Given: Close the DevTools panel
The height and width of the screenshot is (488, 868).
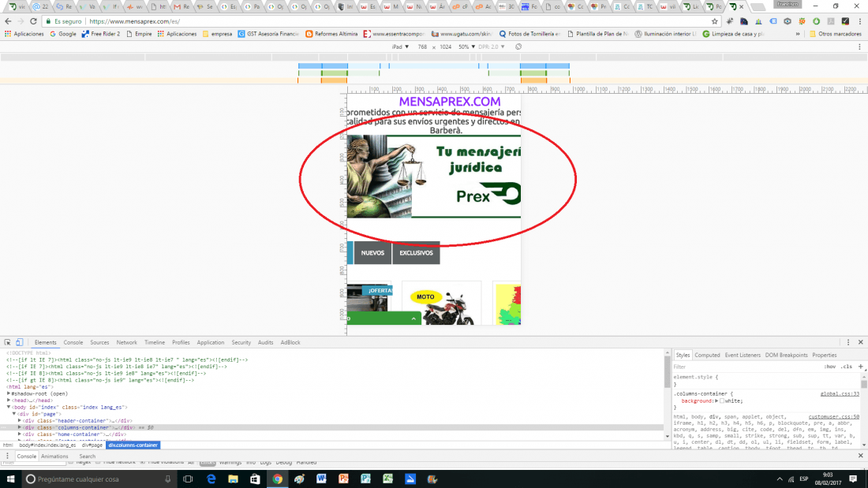Looking at the screenshot, I should click(861, 342).
